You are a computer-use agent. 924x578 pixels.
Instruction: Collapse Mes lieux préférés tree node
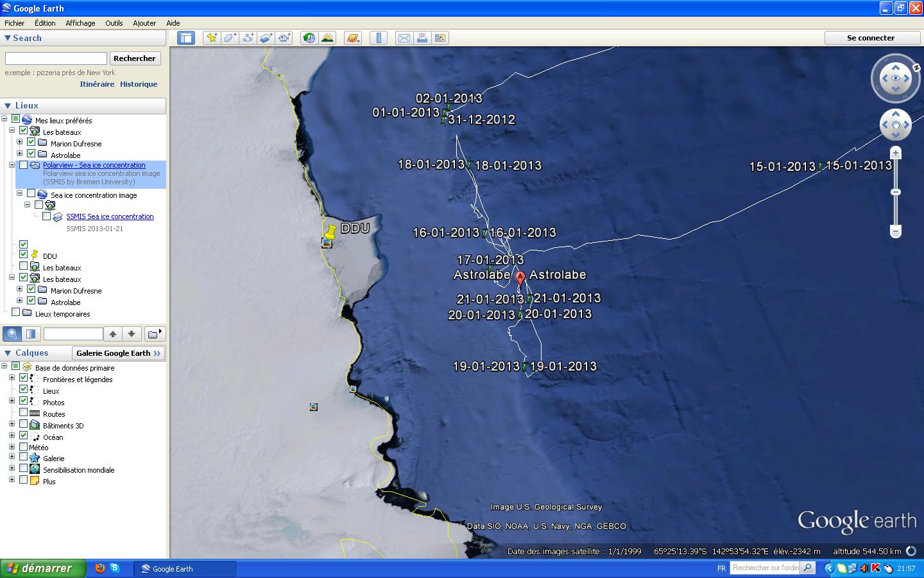coord(4,119)
